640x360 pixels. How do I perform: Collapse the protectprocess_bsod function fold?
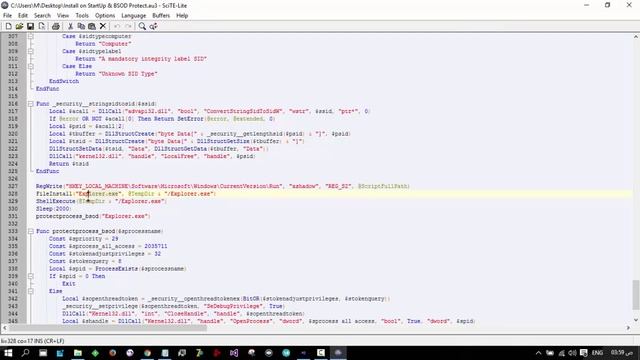pos(31,231)
